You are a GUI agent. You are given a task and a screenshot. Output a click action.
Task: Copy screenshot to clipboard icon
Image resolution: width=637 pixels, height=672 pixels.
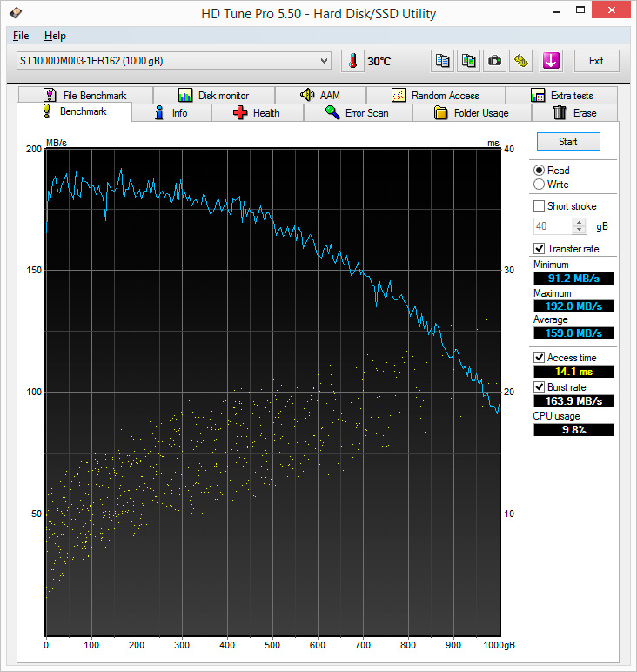coord(469,61)
